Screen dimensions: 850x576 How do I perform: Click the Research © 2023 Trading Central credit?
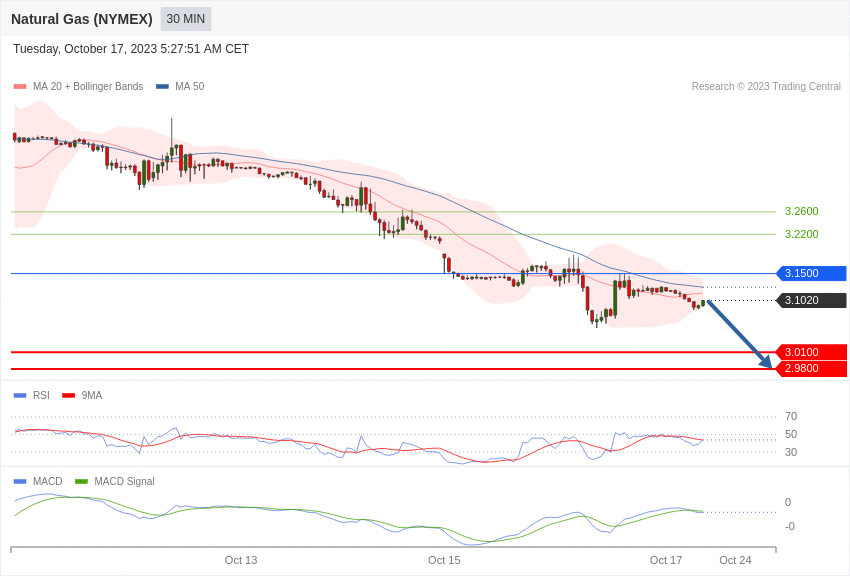point(766,86)
